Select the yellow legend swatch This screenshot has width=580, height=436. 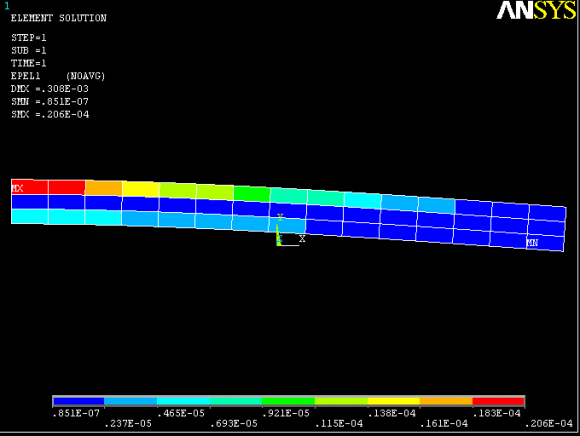[394, 401]
